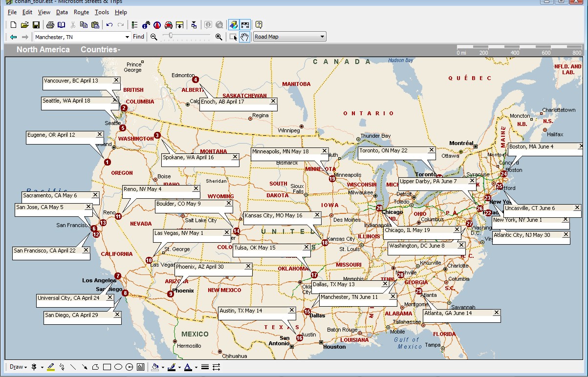The height and width of the screenshot is (377, 588).
Task: Open the File menu
Action: pos(12,12)
